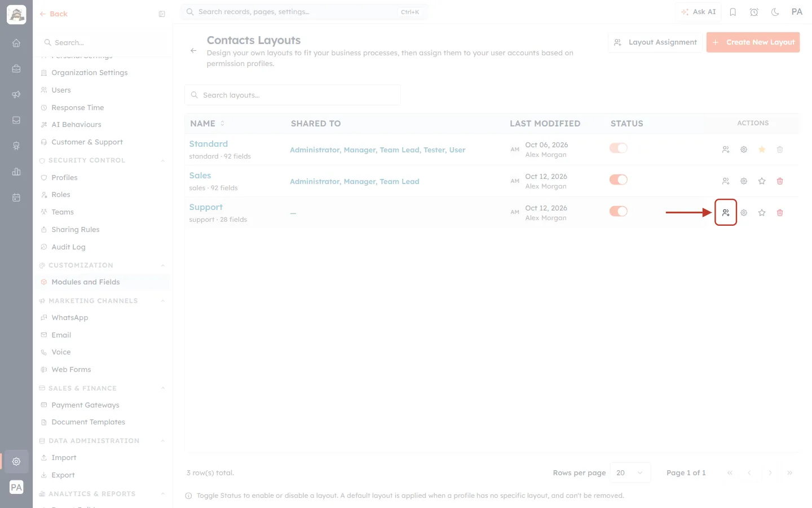Open the home icon in left rail
Image resolution: width=812 pixels, height=508 pixels.
point(16,43)
